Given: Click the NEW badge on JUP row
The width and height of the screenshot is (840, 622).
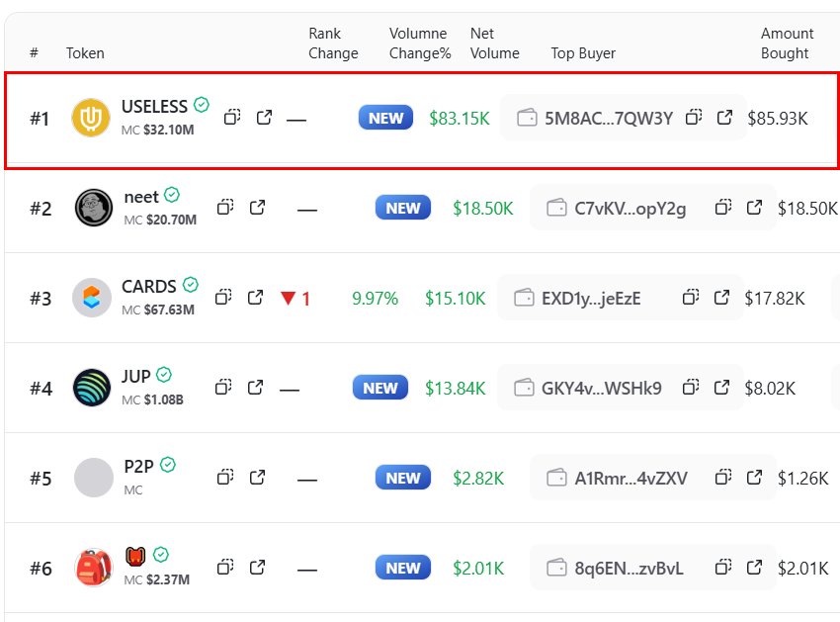Looking at the screenshot, I should [x=380, y=388].
